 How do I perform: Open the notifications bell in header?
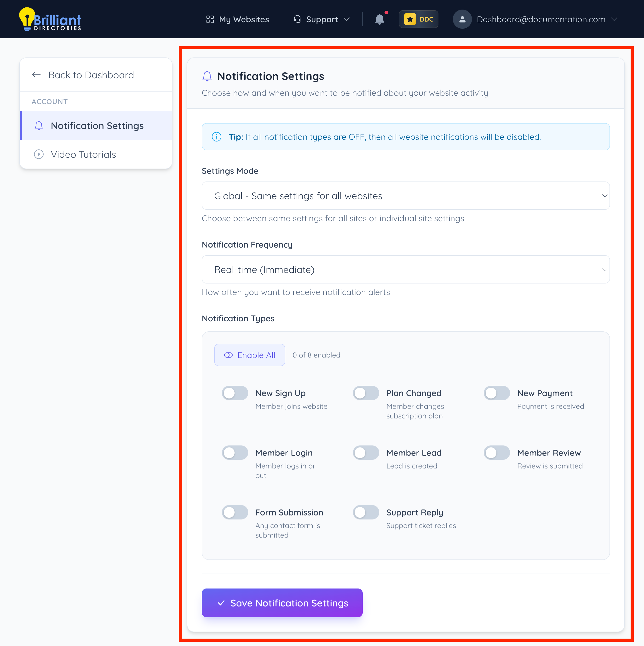click(x=379, y=19)
